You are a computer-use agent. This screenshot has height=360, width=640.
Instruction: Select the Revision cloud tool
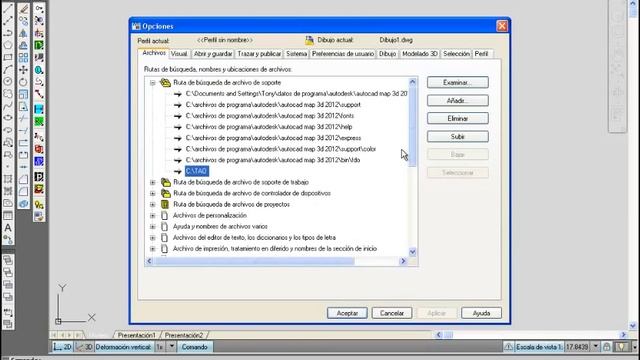pos(8,94)
